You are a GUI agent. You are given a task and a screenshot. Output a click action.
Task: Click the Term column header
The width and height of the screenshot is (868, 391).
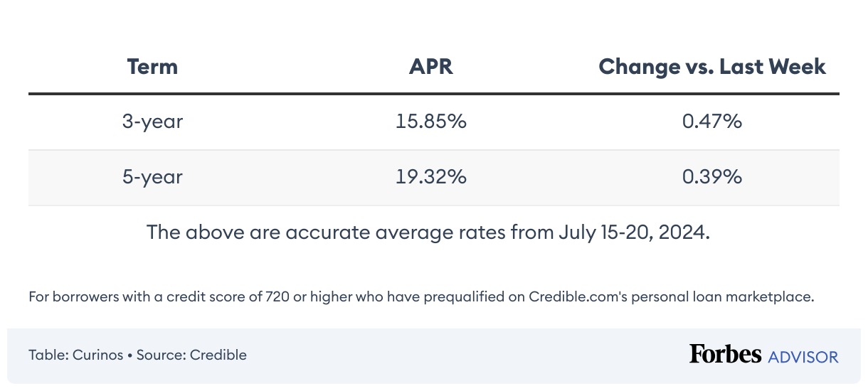tap(152, 67)
